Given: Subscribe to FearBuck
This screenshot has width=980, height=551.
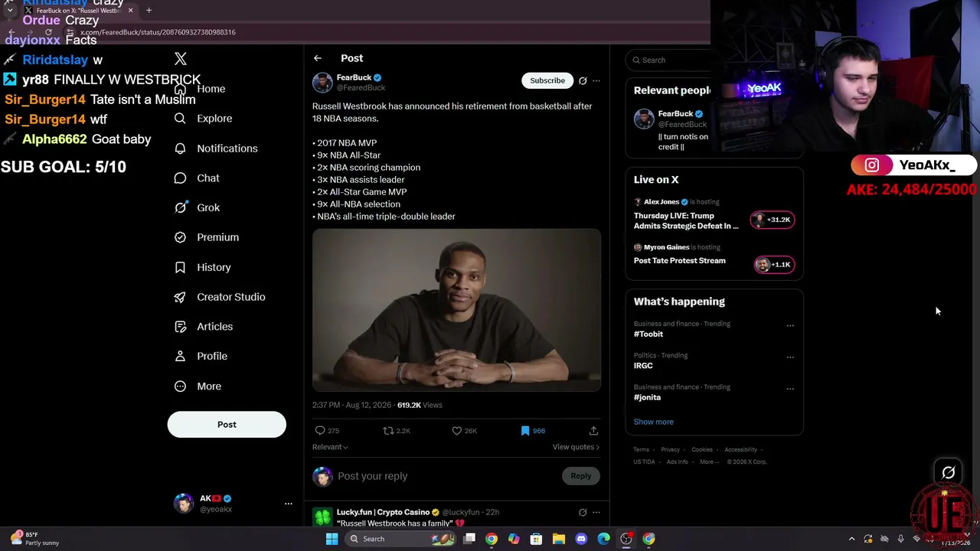Looking at the screenshot, I should pos(547,80).
